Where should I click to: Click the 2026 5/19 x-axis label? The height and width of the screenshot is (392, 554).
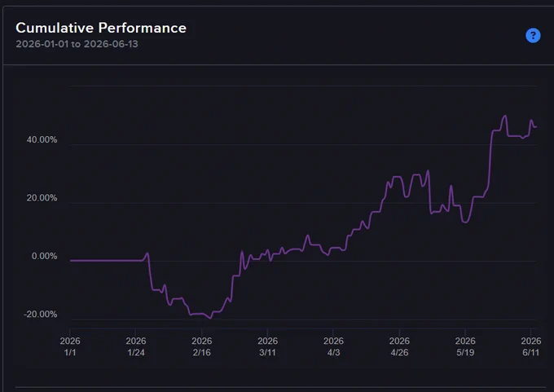point(465,346)
